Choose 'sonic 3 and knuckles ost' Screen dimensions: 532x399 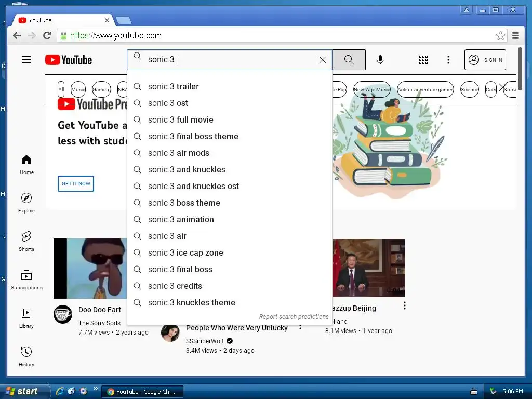(x=229, y=187)
